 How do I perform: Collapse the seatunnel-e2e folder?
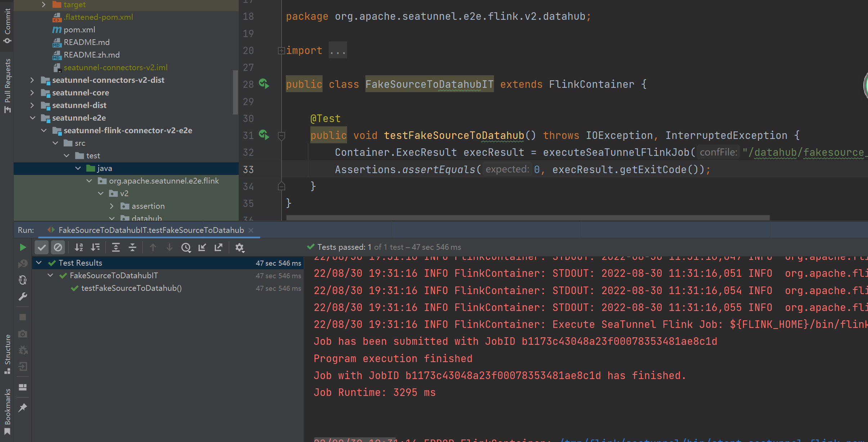click(x=32, y=118)
